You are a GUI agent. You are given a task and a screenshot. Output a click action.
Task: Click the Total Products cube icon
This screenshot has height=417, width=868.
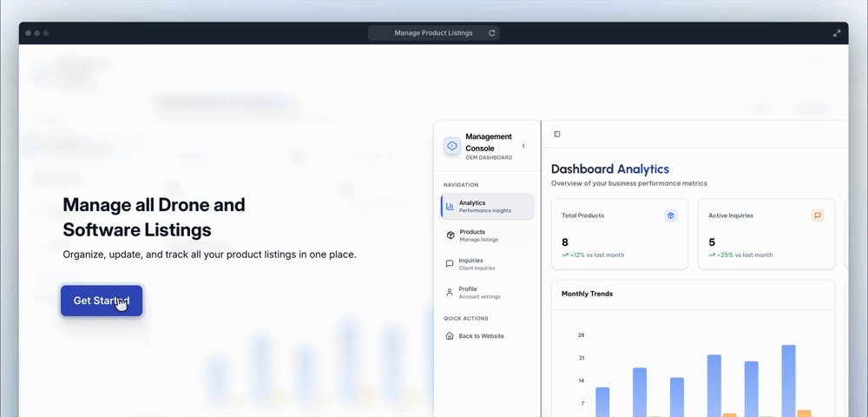671,215
